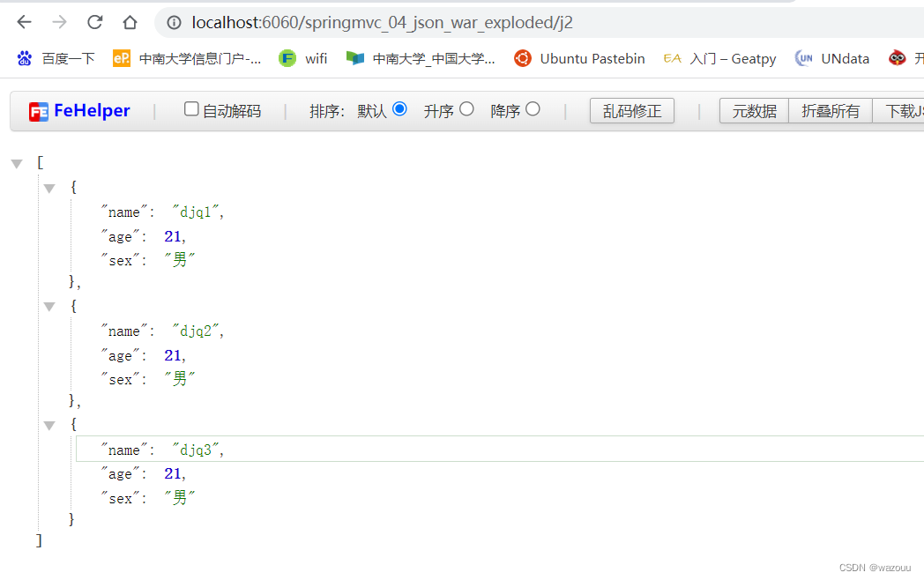Click the age value 21 under djq2
Viewport: 924px width, 580px height.
click(173, 355)
